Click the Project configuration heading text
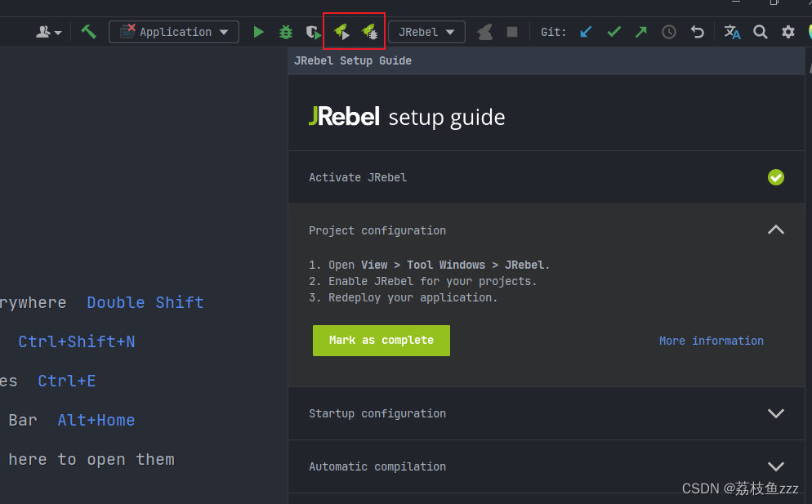812x504 pixels. 377,230
